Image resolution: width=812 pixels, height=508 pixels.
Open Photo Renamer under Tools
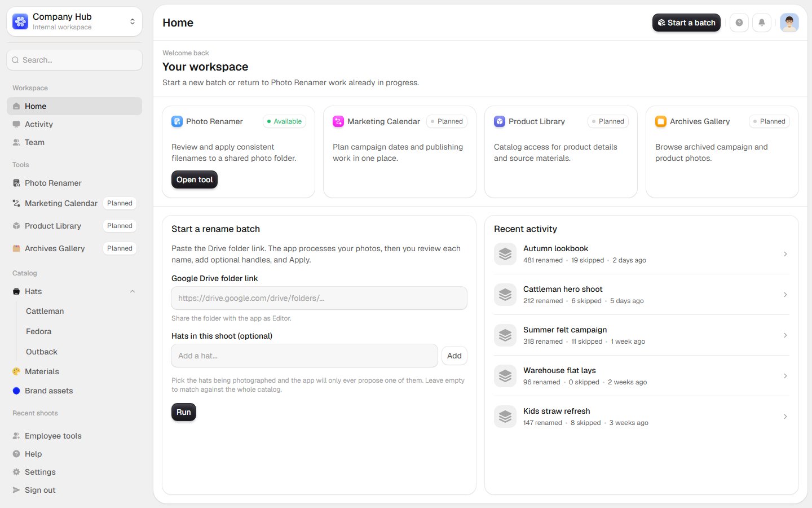(x=74, y=183)
